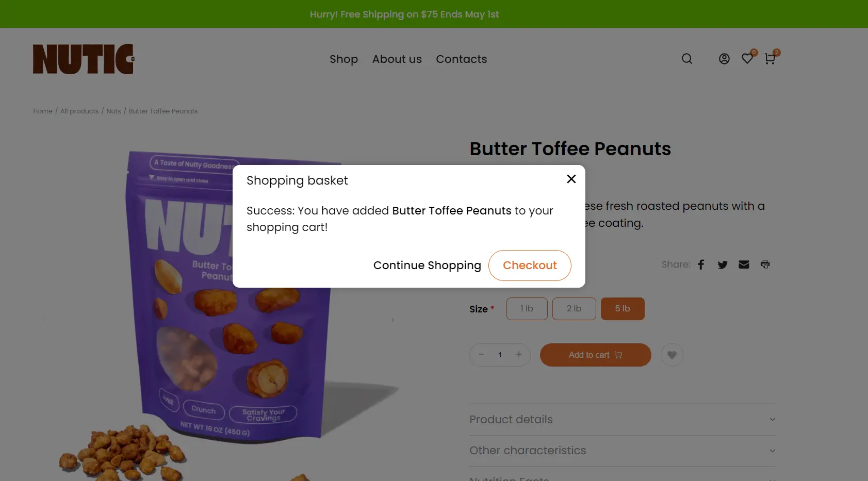Expand the Product details section
The height and width of the screenshot is (481, 868).
(622, 420)
